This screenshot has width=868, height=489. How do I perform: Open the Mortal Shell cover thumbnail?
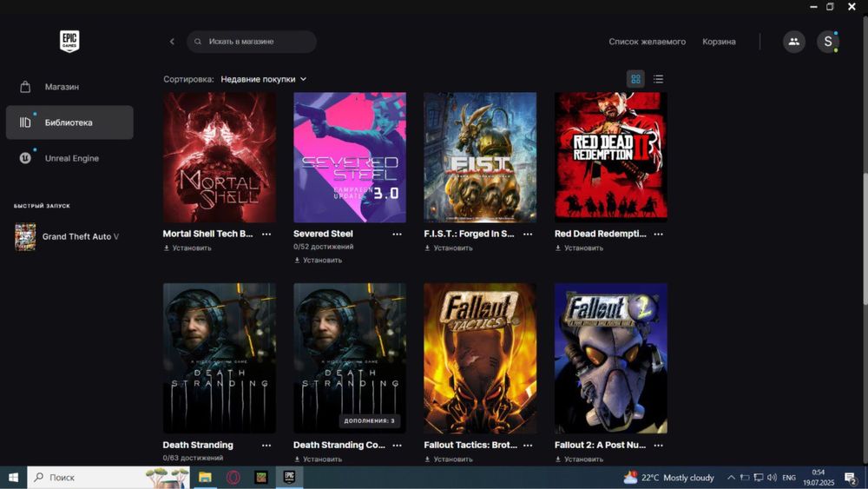click(220, 157)
